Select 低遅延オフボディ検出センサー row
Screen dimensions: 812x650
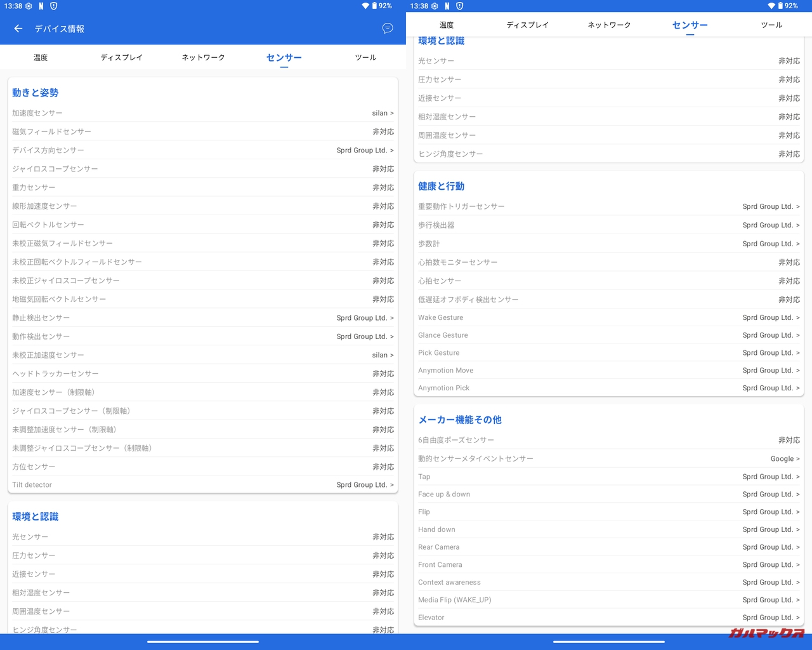pos(609,300)
